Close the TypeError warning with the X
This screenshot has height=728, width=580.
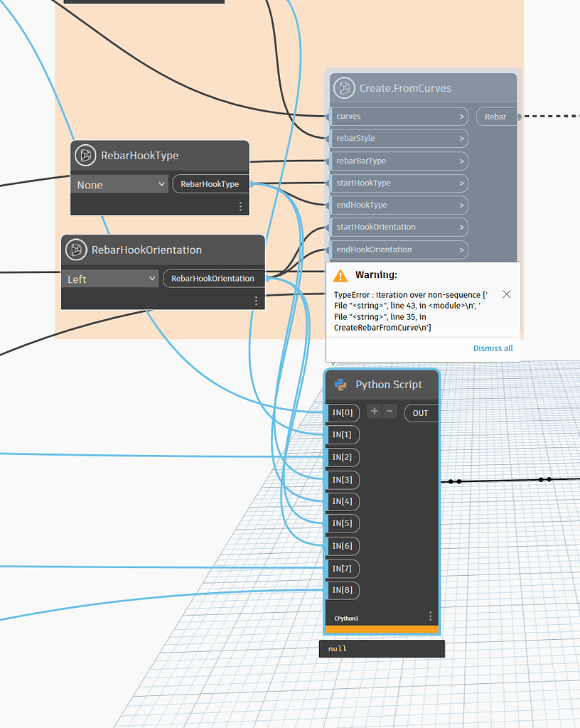click(506, 294)
